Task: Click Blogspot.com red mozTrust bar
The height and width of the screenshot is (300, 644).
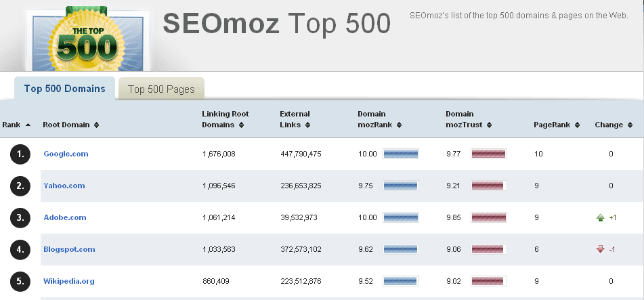Action: [x=488, y=249]
